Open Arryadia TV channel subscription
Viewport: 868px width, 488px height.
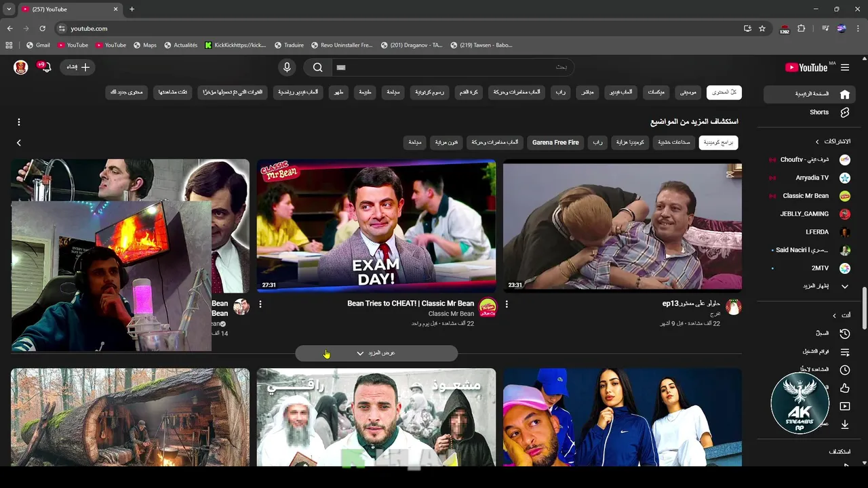pyautogui.click(x=808, y=178)
